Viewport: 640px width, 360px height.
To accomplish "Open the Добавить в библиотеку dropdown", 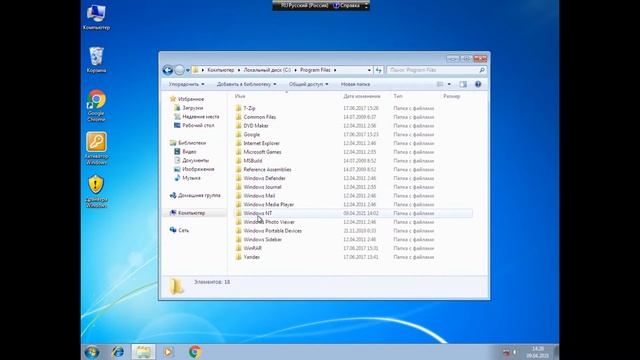I will (x=246, y=84).
